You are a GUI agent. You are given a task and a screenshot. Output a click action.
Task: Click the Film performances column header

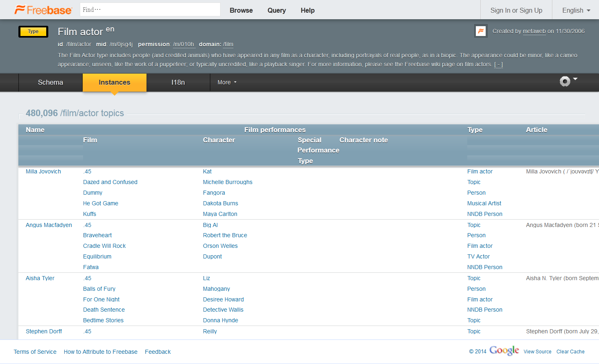[275, 130]
